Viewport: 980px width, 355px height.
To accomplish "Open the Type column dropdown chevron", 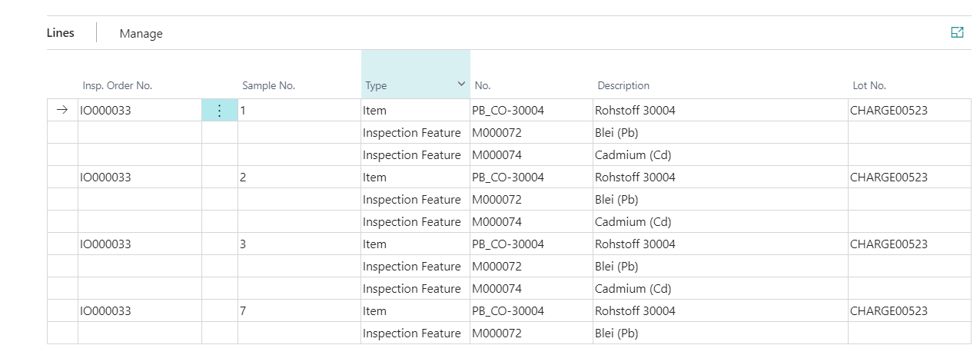I will click(461, 83).
